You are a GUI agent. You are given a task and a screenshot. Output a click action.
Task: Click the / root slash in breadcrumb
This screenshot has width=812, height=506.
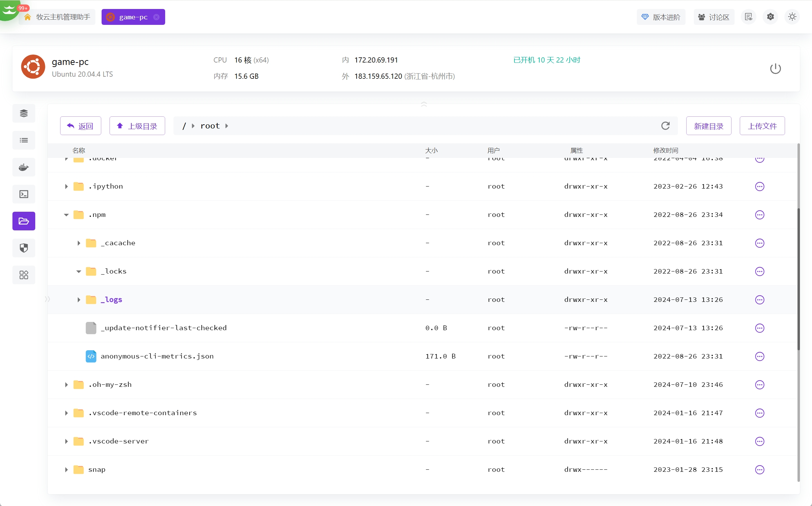coord(184,126)
